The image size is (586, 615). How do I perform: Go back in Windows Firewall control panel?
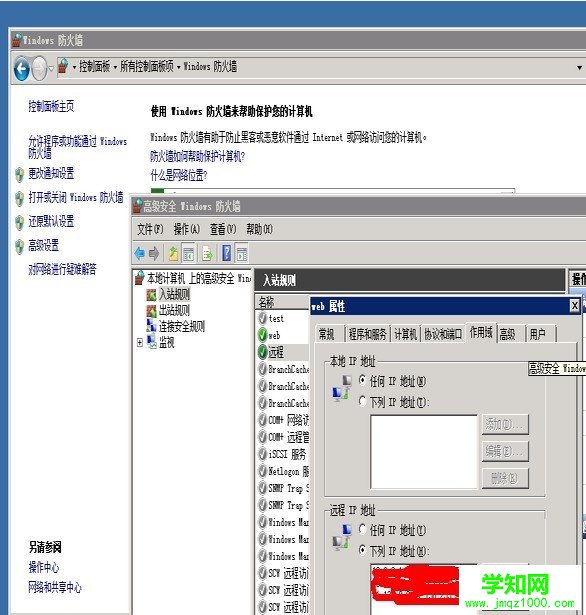[22, 69]
